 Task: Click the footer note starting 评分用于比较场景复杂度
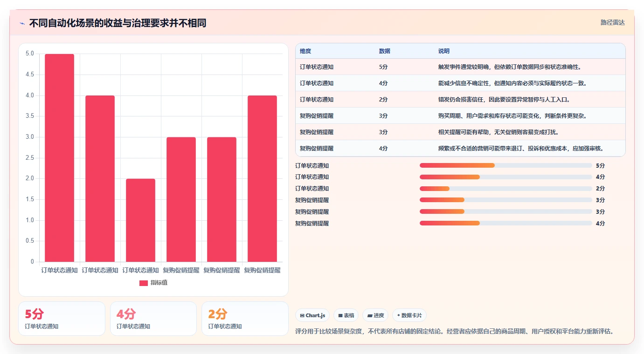point(455,332)
